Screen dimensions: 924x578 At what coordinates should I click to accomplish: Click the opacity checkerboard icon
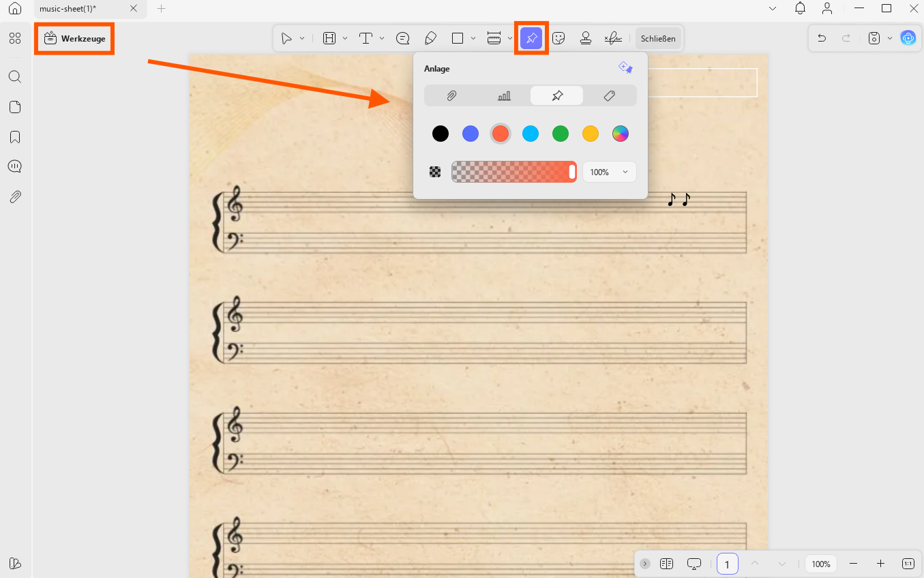(x=435, y=172)
